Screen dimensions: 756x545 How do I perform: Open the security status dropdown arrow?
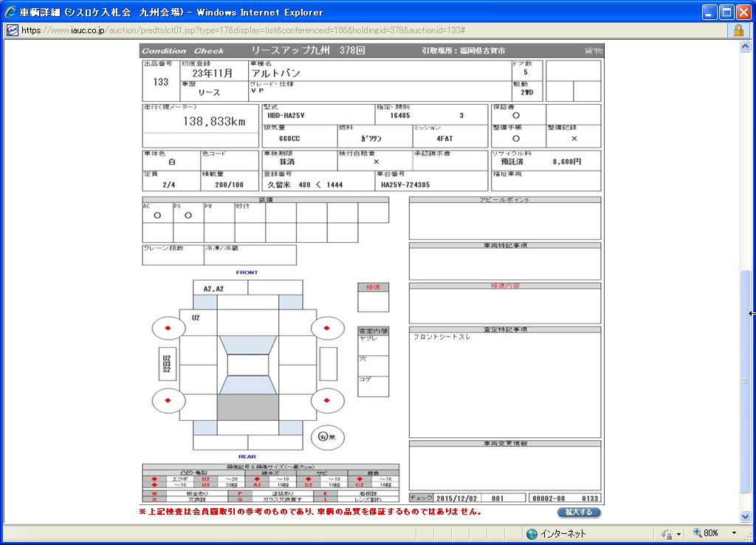(679, 533)
